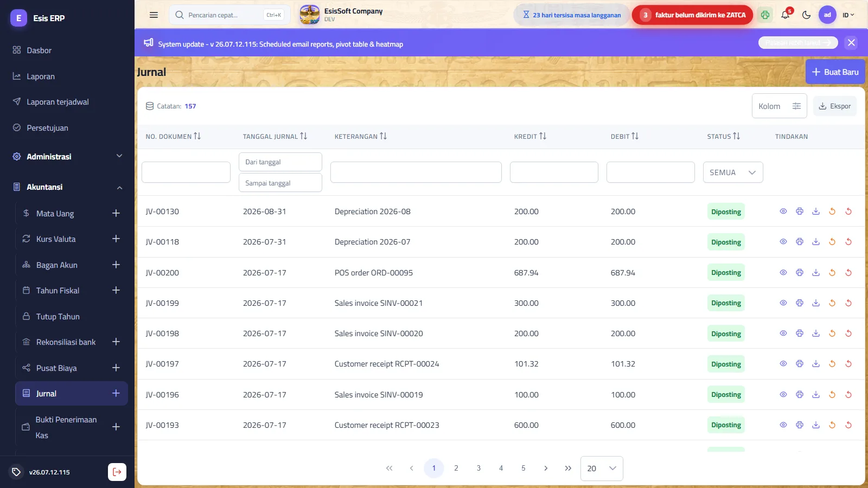The image size is (868, 488).
Task: Click the Dari tanggal date filter field
Action: (x=280, y=162)
